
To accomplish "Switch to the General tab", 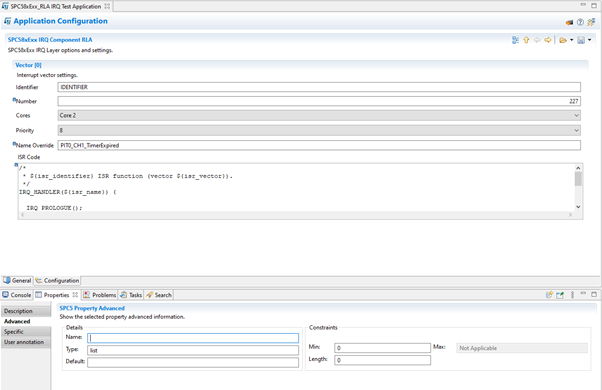I will pos(17,281).
